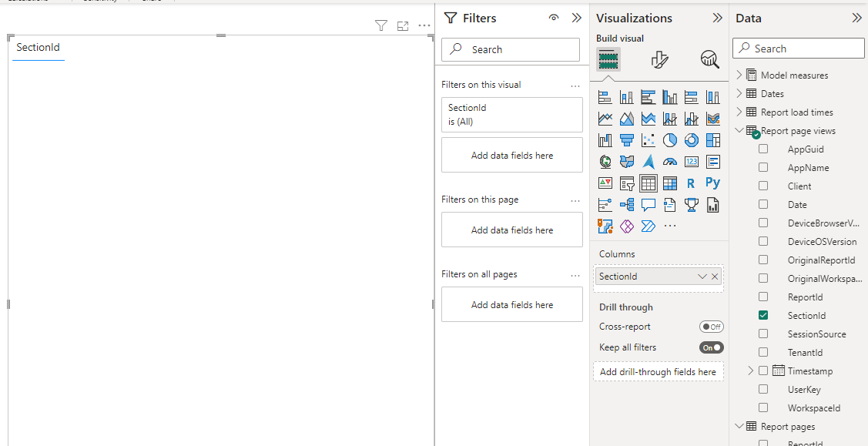Screen dimensions: 868x446
Task: Open Filters on this visual options
Action: click(x=575, y=86)
